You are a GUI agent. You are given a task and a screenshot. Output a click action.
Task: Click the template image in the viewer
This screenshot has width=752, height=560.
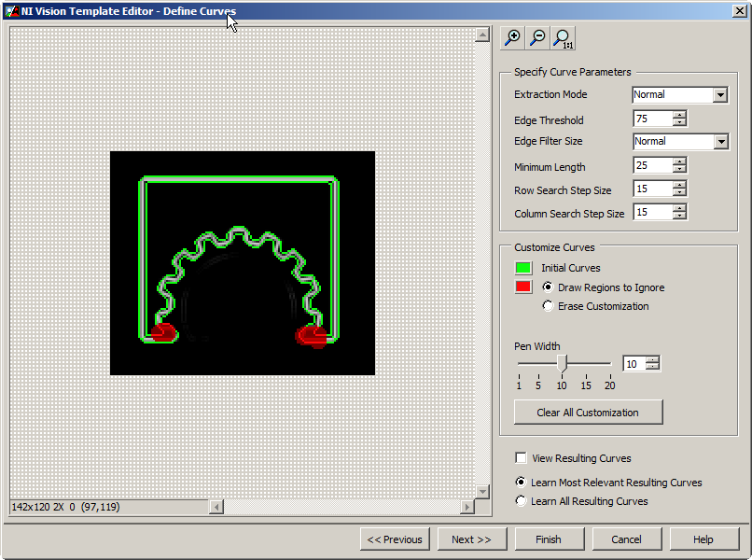(243, 263)
